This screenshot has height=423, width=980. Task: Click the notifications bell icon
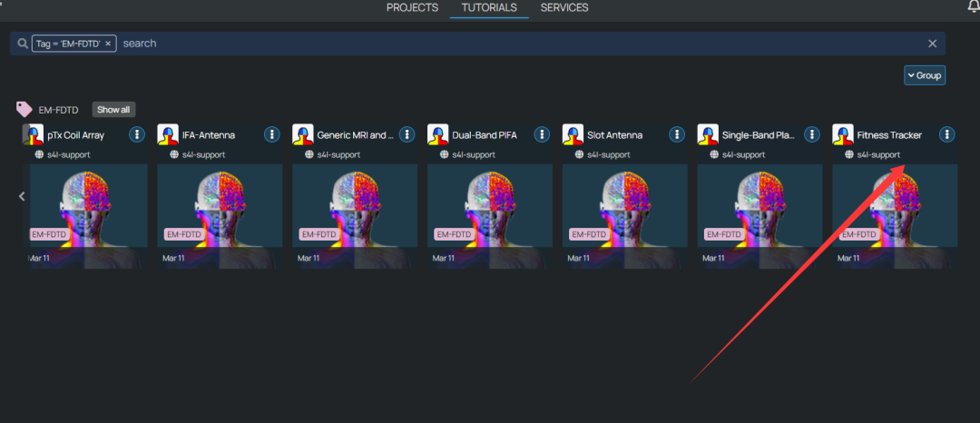click(x=973, y=6)
